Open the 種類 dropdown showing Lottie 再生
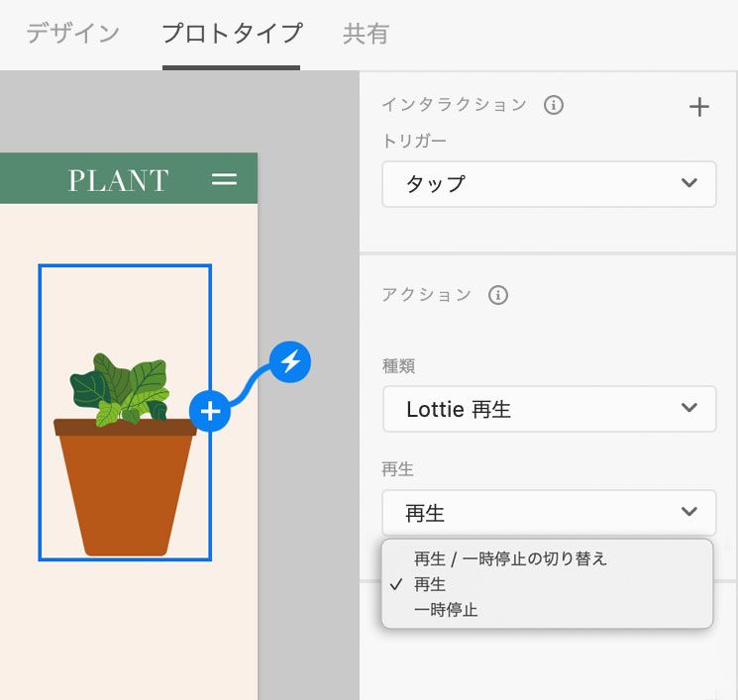The width and height of the screenshot is (738, 700). (x=549, y=409)
